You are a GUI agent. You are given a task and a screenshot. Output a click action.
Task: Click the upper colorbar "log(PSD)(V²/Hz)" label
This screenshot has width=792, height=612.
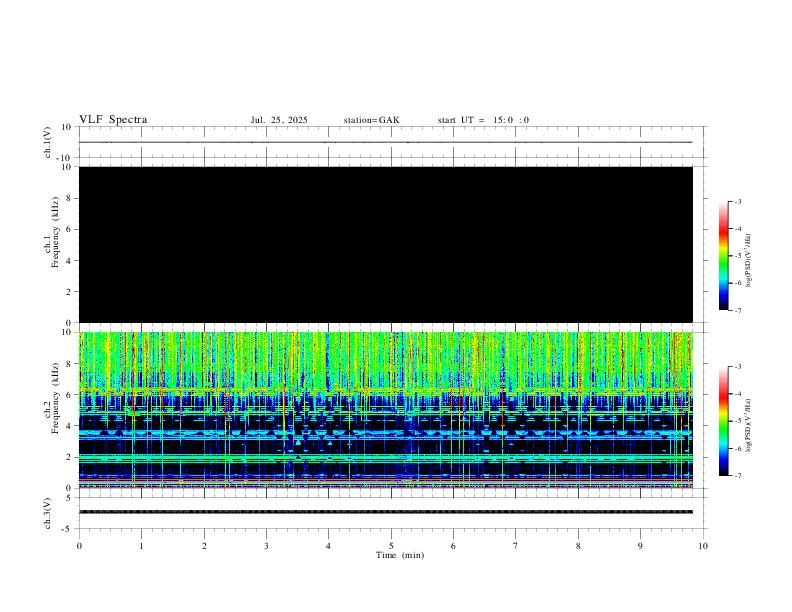pyautogui.click(x=748, y=260)
